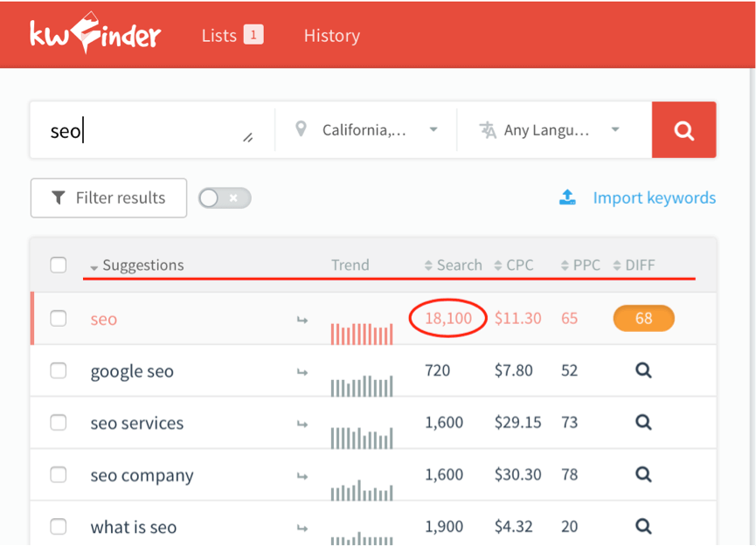756x546 pixels.
Task: Click the trend chart for google seo
Action: 362,385
